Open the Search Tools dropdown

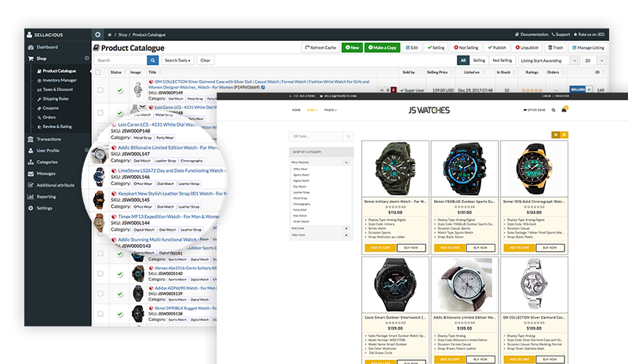pyautogui.click(x=177, y=60)
